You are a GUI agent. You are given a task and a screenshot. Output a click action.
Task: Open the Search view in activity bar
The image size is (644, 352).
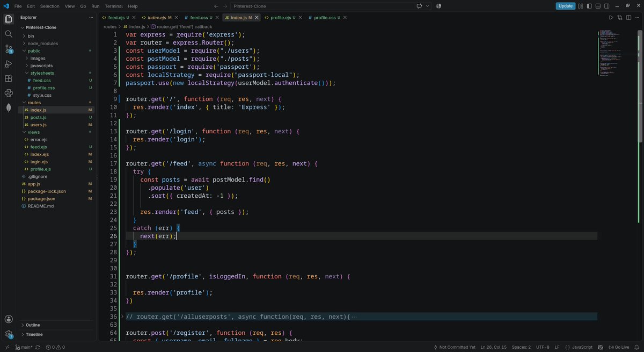[9, 34]
